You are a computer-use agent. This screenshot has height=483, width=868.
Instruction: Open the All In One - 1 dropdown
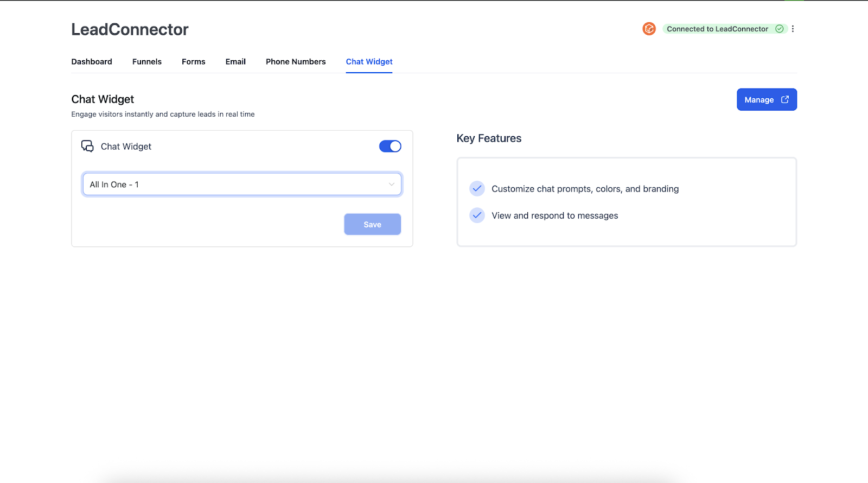[x=242, y=185]
